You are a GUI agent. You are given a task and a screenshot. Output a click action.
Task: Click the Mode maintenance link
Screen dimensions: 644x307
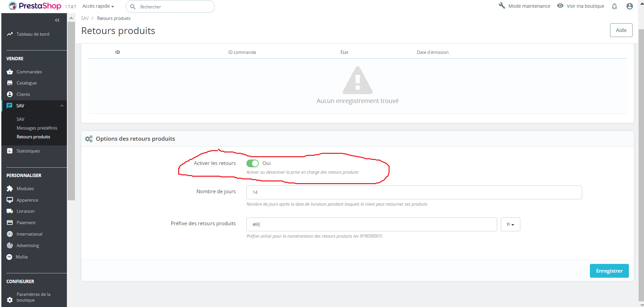529,6
